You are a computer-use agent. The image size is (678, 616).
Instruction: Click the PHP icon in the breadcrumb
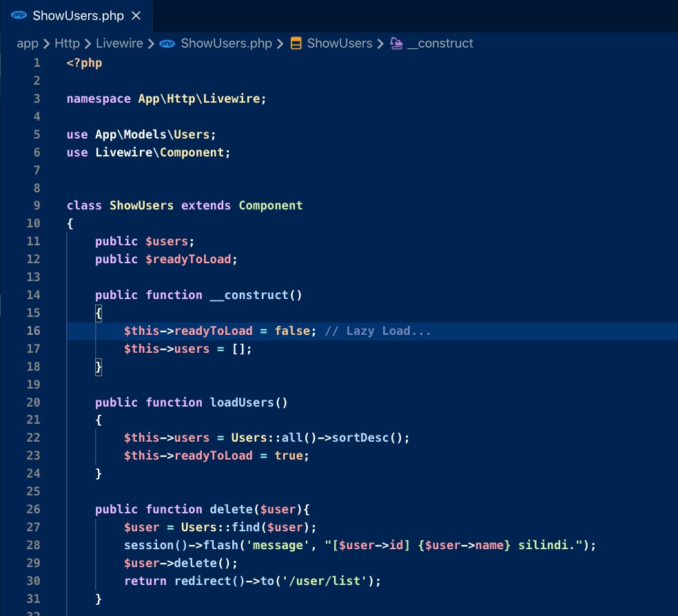click(167, 43)
